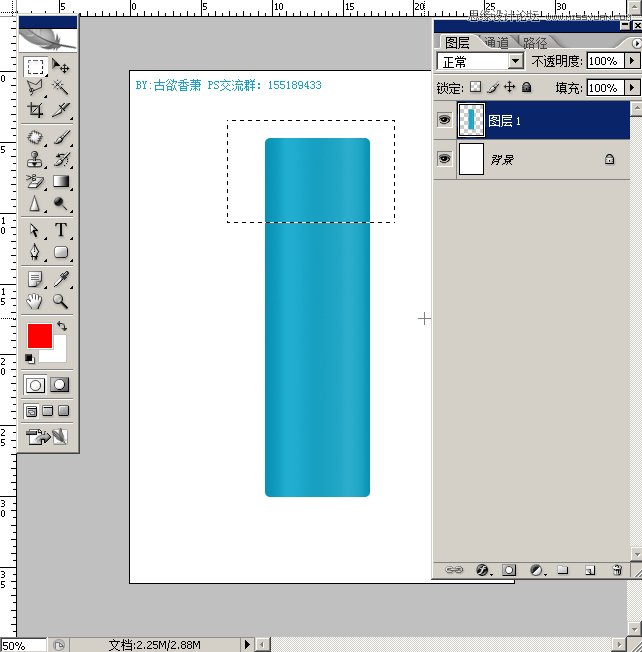Swap foreground and background colors
The width and height of the screenshot is (642, 652).
tap(62, 326)
